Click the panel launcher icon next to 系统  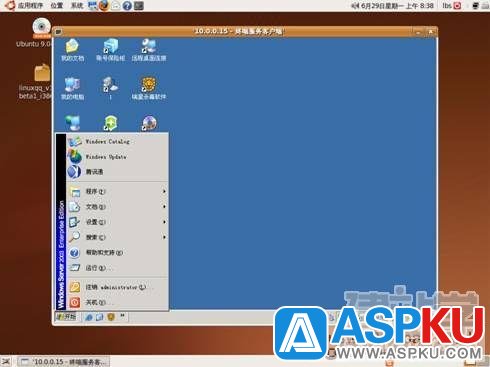coord(93,6)
